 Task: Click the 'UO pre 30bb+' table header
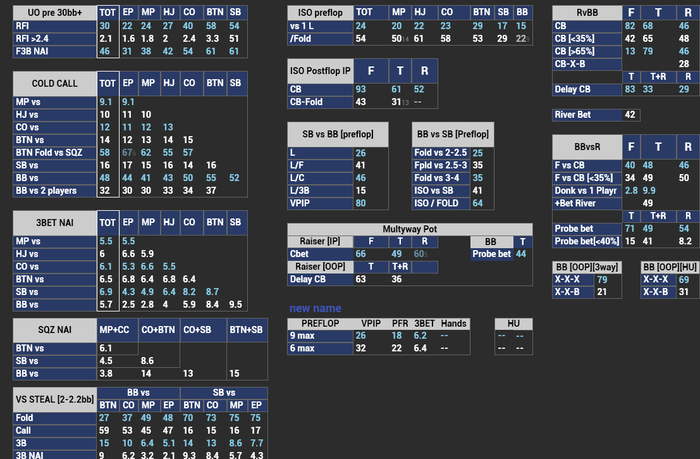[54, 13]
